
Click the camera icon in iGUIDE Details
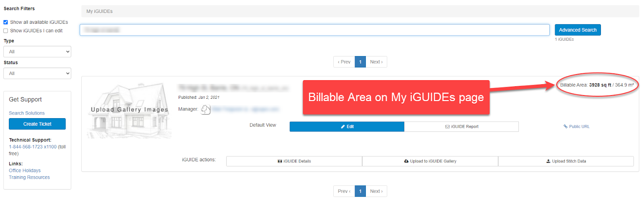click(x=280, y=161)
